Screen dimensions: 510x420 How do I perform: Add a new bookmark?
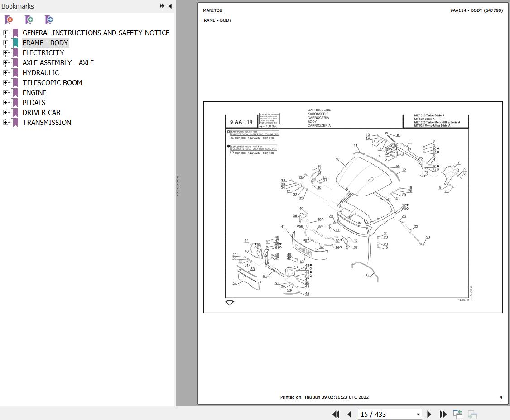point(29,20)
